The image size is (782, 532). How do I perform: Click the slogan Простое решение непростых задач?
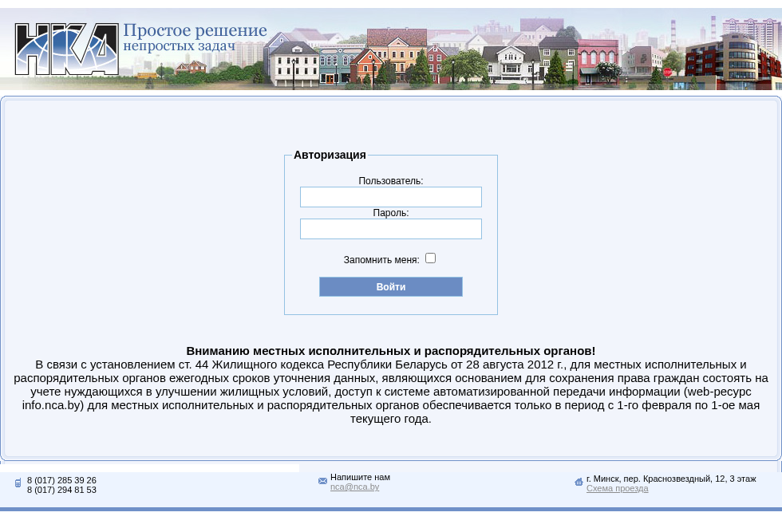[x=195, y=37]
